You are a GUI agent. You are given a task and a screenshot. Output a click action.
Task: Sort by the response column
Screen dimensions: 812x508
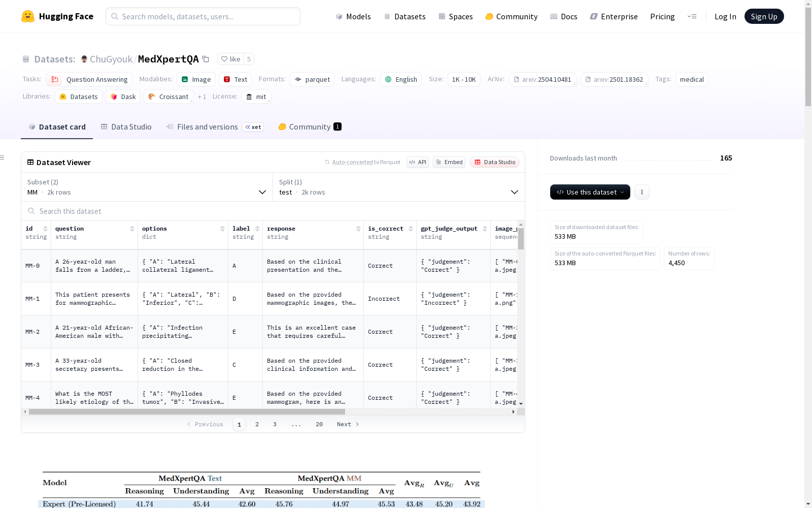pyautogui.click(x=358, y=229)
